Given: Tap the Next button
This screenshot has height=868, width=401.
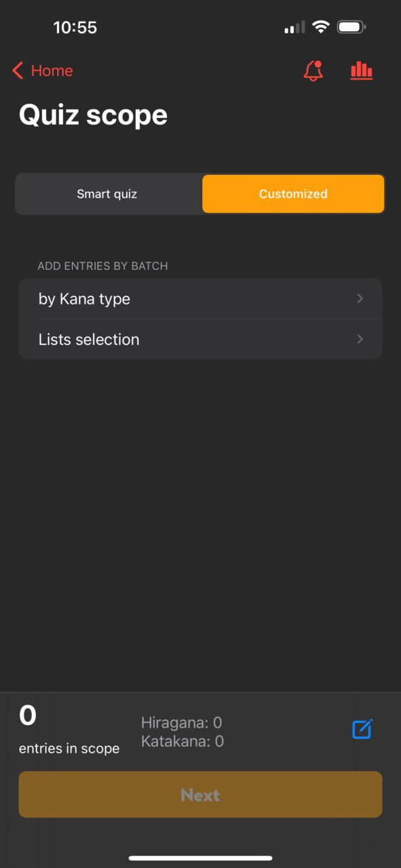Looking at the screenshot, I should tap(200, 794).
